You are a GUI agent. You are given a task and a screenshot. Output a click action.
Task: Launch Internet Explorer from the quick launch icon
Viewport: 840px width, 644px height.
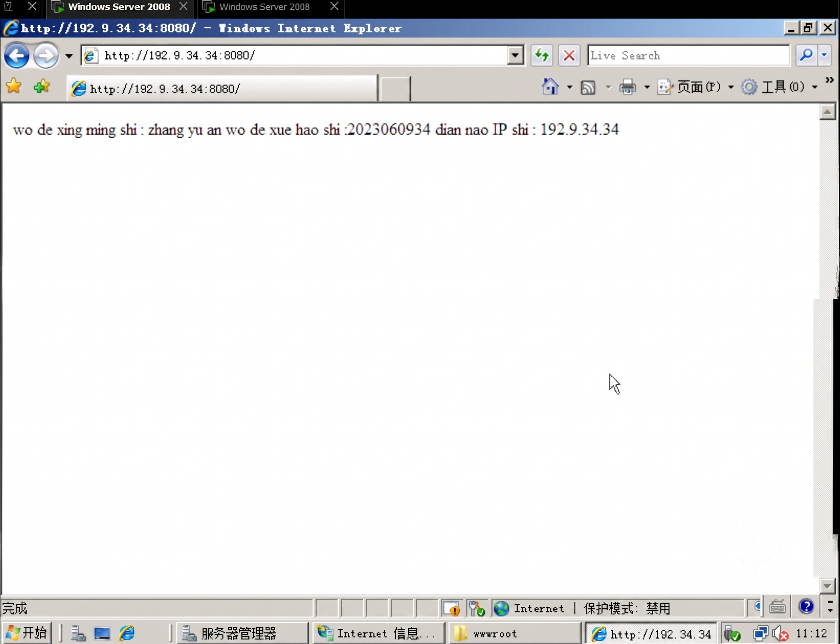(x=127, y=633)
